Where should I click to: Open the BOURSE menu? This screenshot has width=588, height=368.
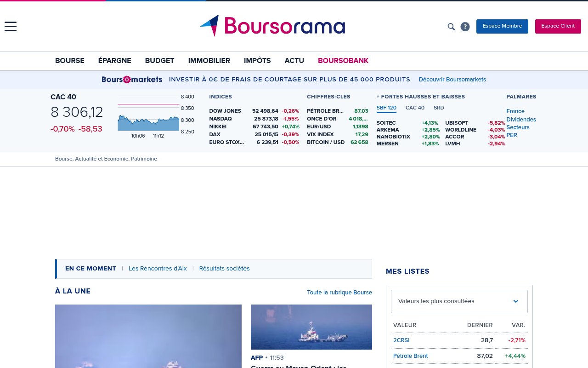70,61
